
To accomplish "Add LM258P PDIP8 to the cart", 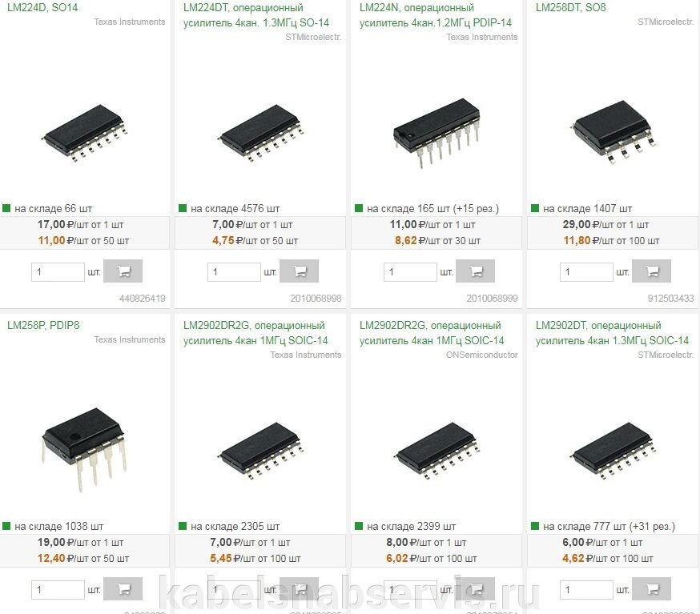I will 123,589.
